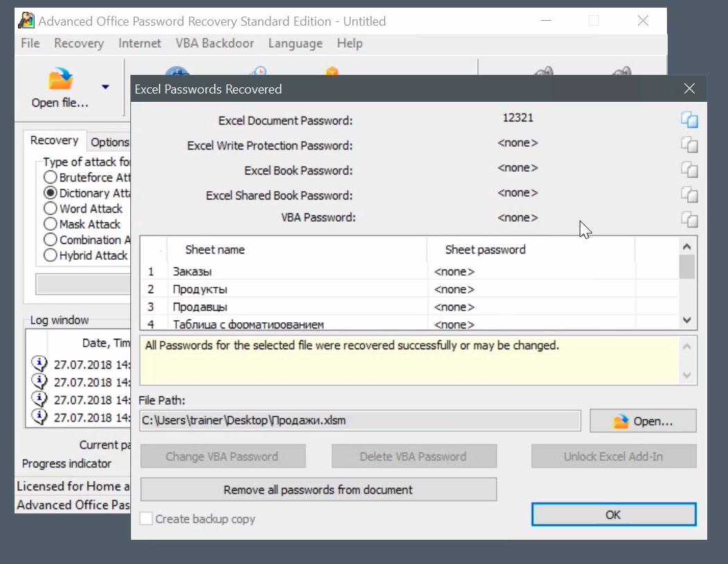728x564 pixels.
Task: Click Remove all passwords from document
Action: (x=318, y=490)
